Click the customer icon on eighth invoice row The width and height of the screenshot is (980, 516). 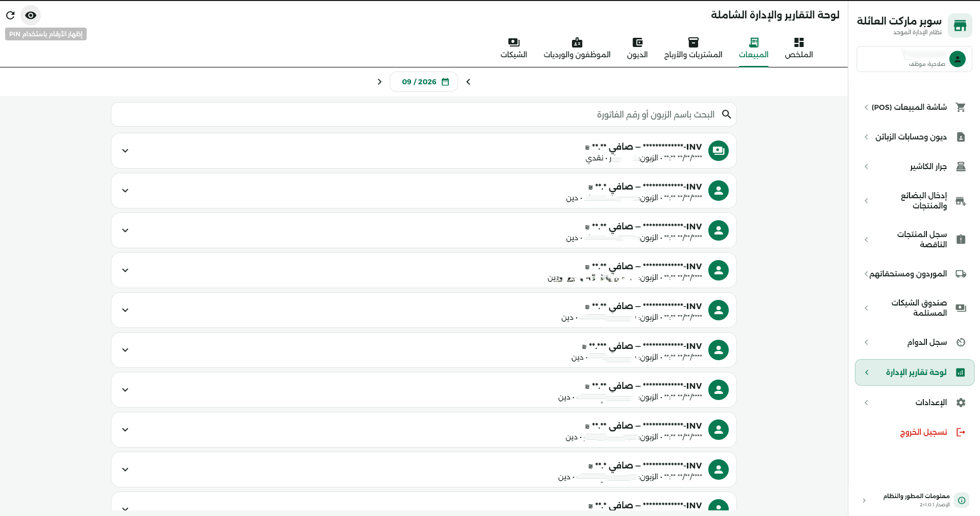coord(719,430)
